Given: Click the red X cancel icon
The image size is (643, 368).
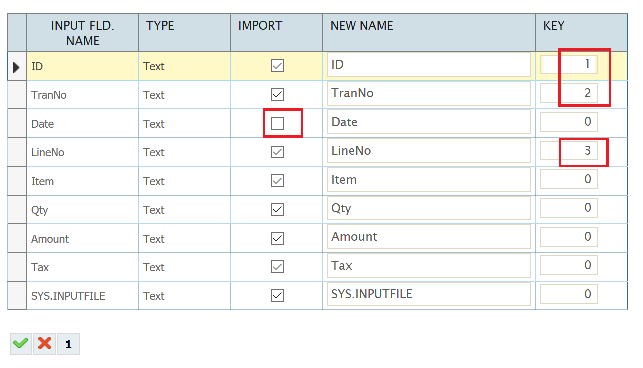Looking at the screenshot, I should point(44,343).
